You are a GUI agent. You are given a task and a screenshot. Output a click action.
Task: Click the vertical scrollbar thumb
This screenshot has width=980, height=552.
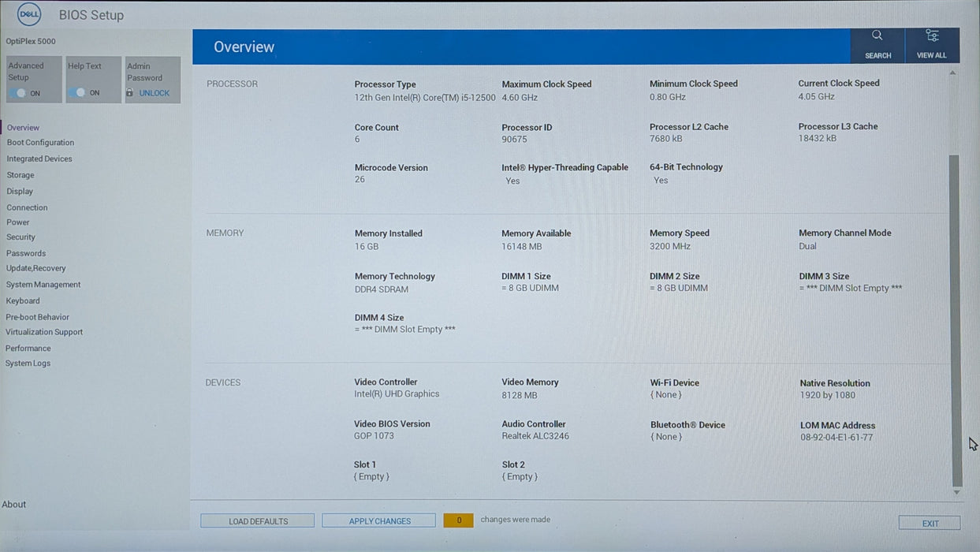click(x=956, y=320)
